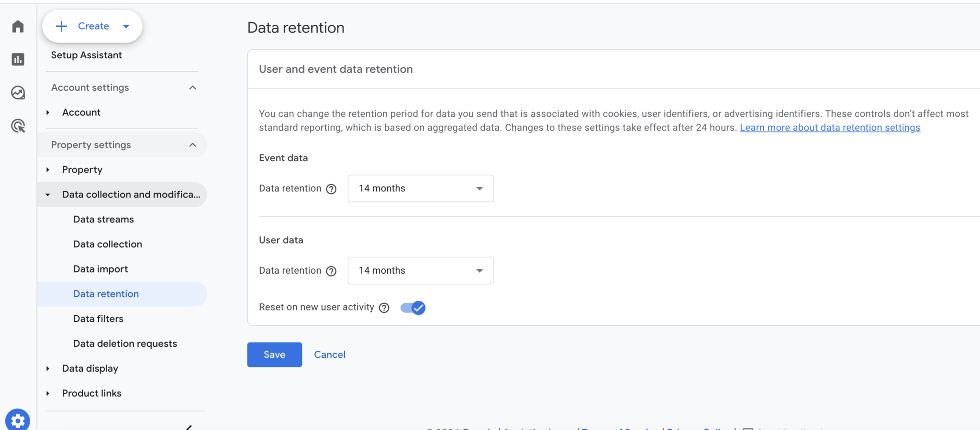Open Data deletion requests
980x430 pixels.
point(125,344)
